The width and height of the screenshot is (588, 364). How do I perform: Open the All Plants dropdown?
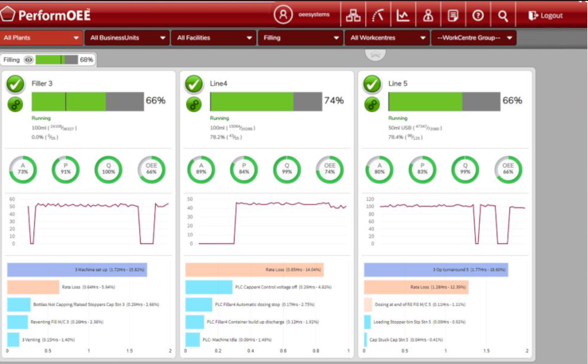(x=41, y=37)
